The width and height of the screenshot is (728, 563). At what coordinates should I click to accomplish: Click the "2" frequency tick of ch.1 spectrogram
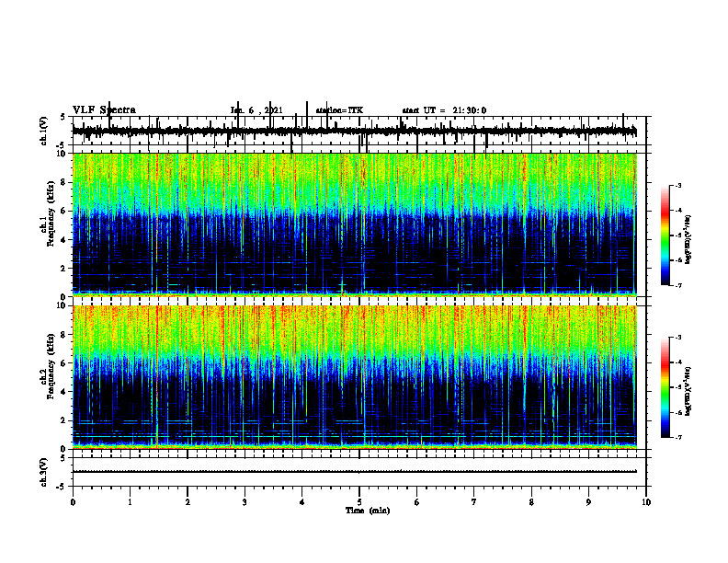(x=64, y=268)
